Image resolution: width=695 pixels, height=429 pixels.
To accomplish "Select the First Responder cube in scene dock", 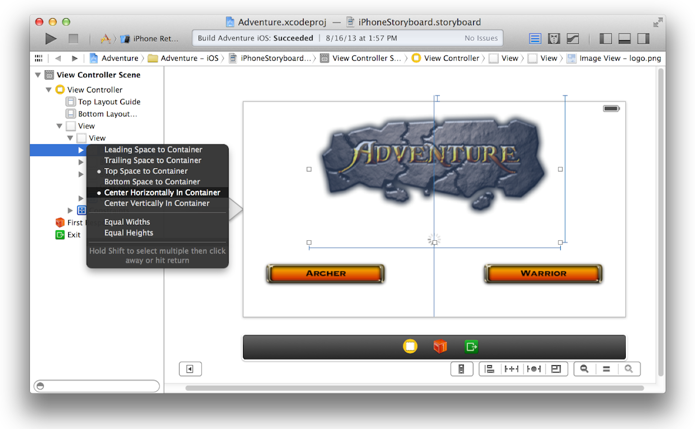I will [440, 346].
